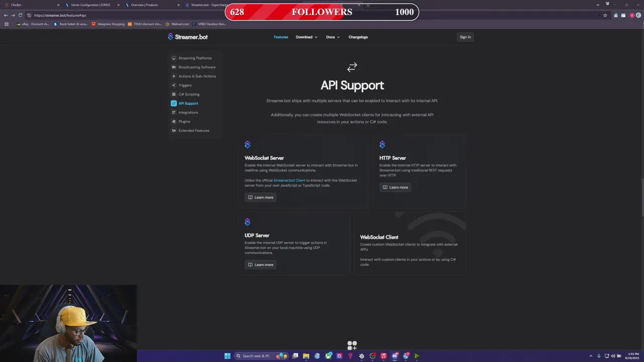Screen dimensions: 644x362
Task: Go back in browser history
Action: tap(6, 15)
